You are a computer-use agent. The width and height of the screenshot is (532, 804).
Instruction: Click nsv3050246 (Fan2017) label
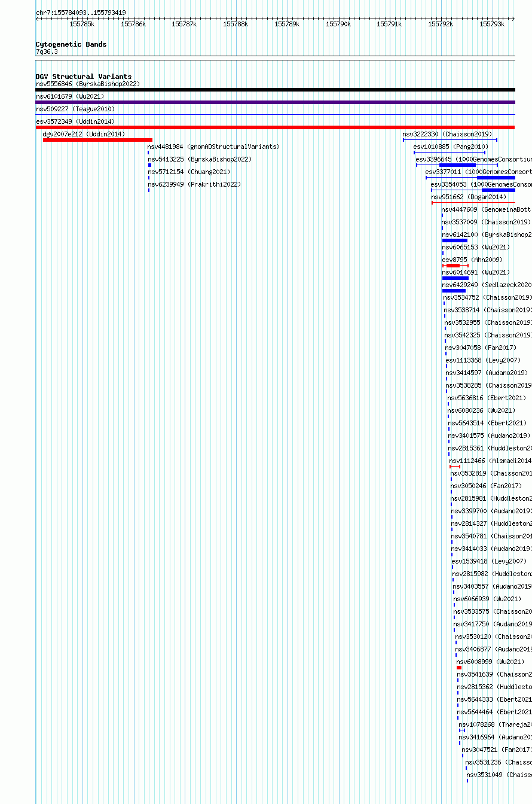pyautogui.click(x=486, y=486)
